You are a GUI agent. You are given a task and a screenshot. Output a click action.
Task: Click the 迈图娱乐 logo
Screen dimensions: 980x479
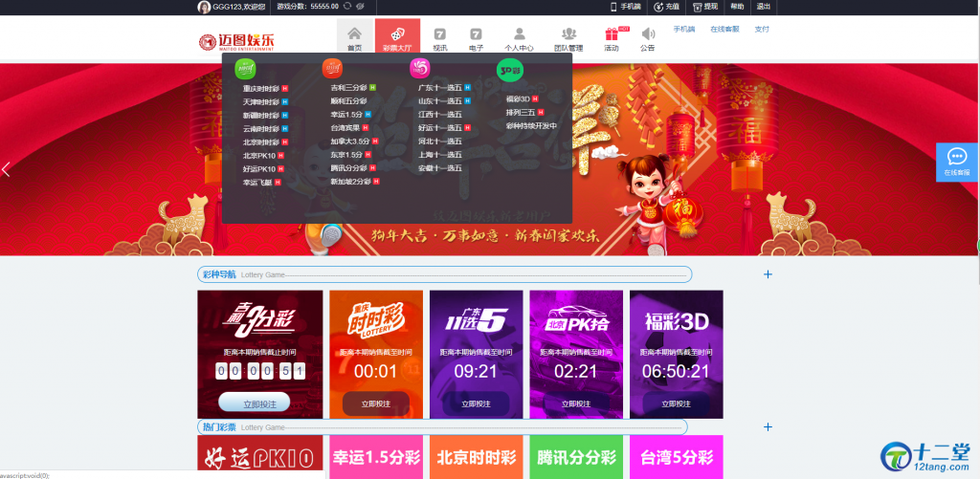(x=236, y=42)
